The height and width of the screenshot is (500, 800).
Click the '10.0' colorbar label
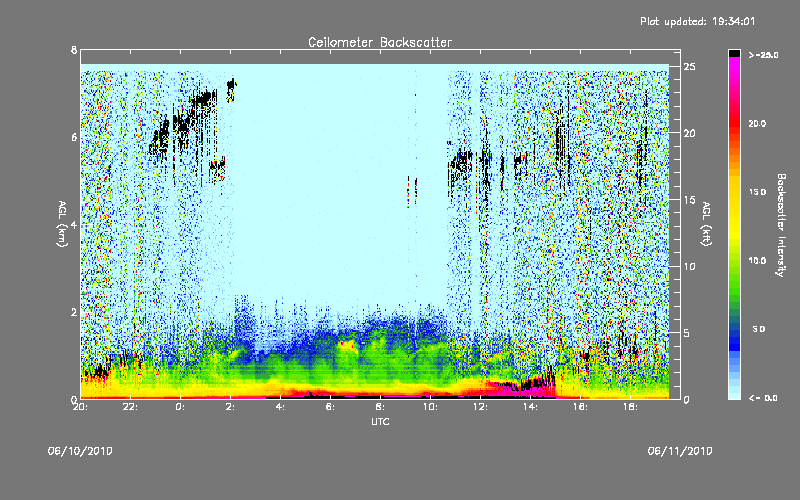click(x=757, y=261)
